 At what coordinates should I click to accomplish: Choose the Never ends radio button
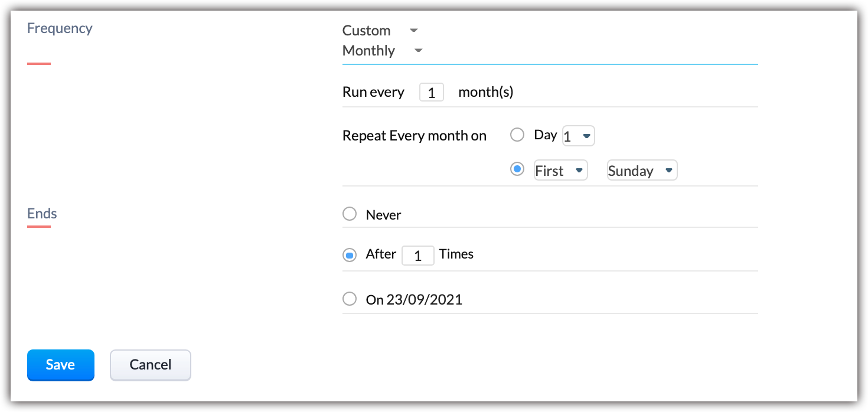click(x=350, y=214)
